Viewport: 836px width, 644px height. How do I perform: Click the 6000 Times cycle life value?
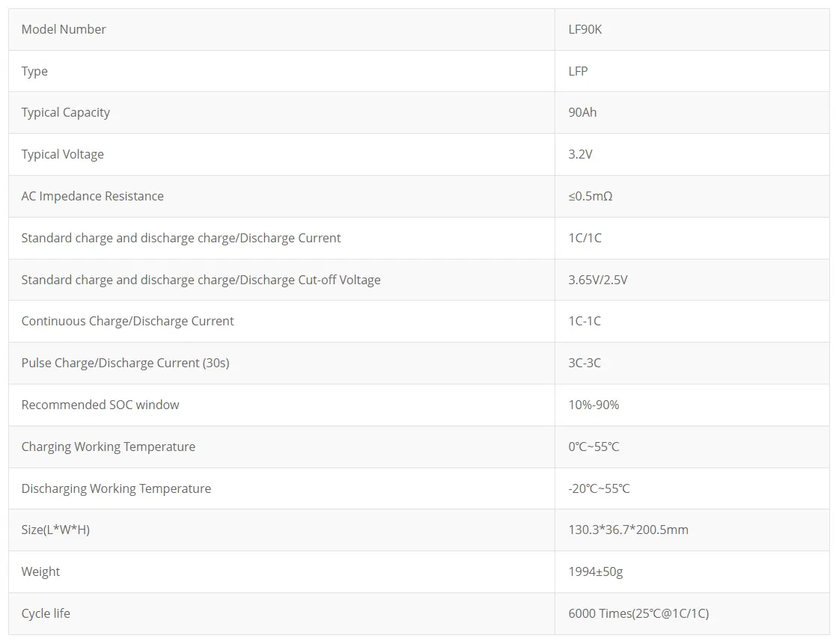point(639,613)
